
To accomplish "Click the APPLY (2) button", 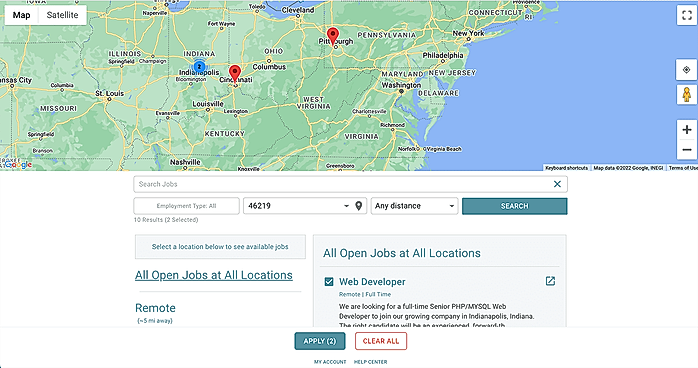I will click(320, 341).
